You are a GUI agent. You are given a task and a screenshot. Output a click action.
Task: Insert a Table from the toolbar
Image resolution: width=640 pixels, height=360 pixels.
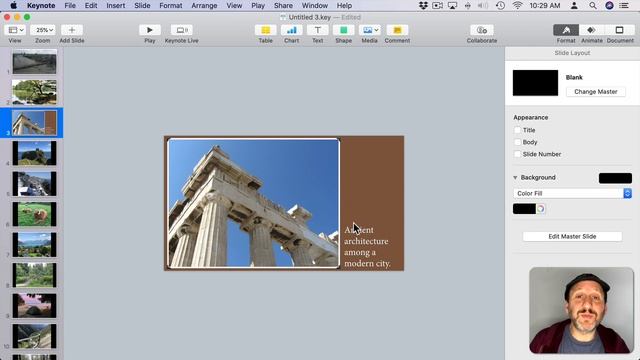coord(266,30)
